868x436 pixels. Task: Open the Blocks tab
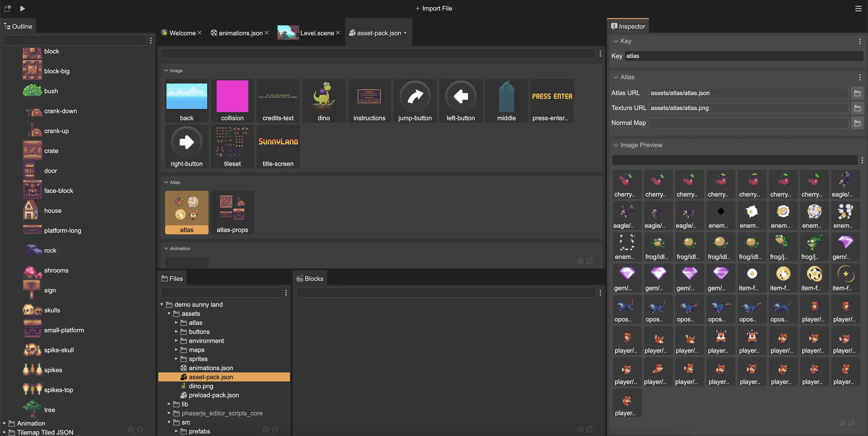pos(310,279)
